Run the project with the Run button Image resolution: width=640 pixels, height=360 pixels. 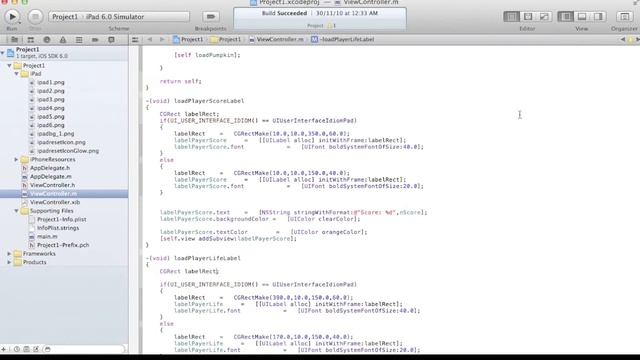click(x=12, y=17)
